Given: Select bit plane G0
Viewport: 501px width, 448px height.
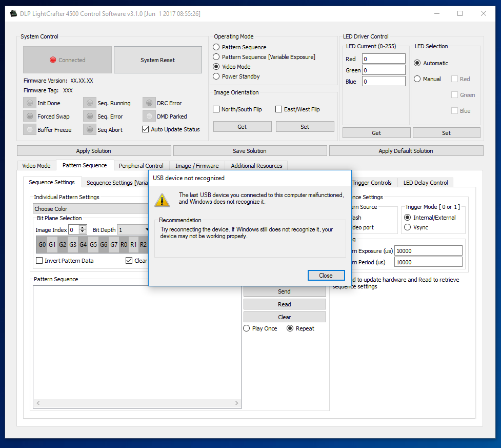Looking at the screenshot, I should point(42,245).
